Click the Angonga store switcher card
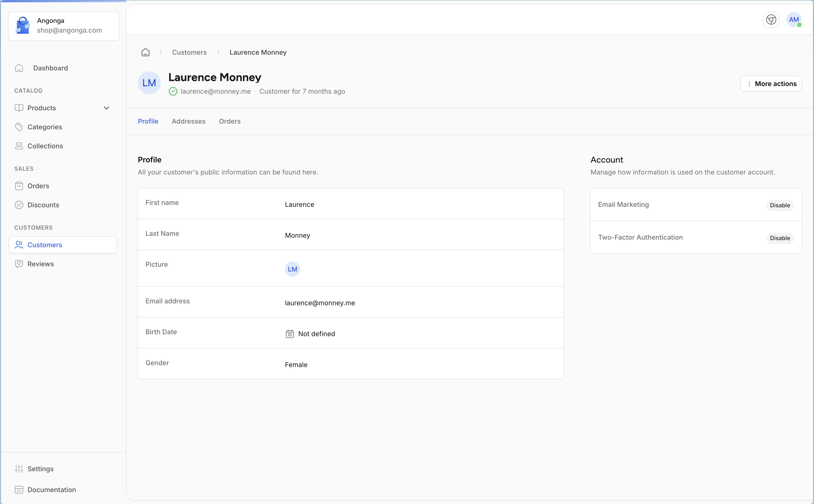Viewport: 814px width, 504px height. click(63, 26)
